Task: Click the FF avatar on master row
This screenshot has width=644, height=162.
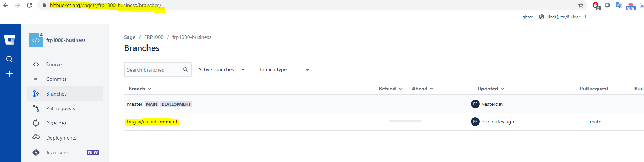Action: tap(475, 104)
